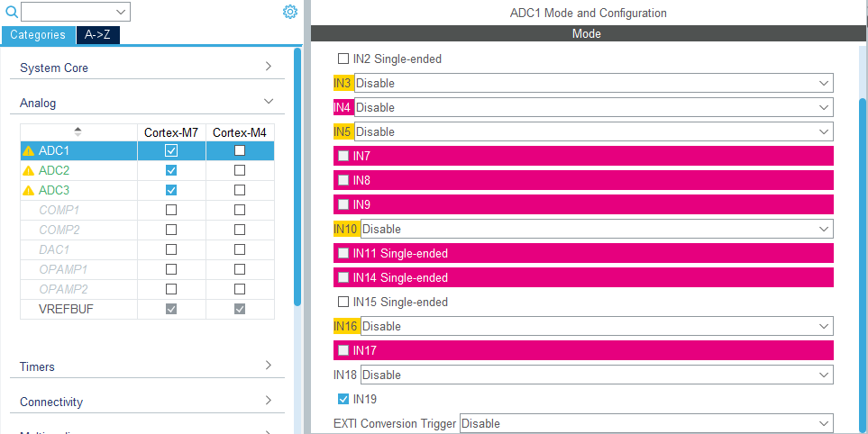This screenshot has height=434, width=868.
Task: Uncheck the IN19 checkbox
Action: pyautogui.click(x=343, y=399)
